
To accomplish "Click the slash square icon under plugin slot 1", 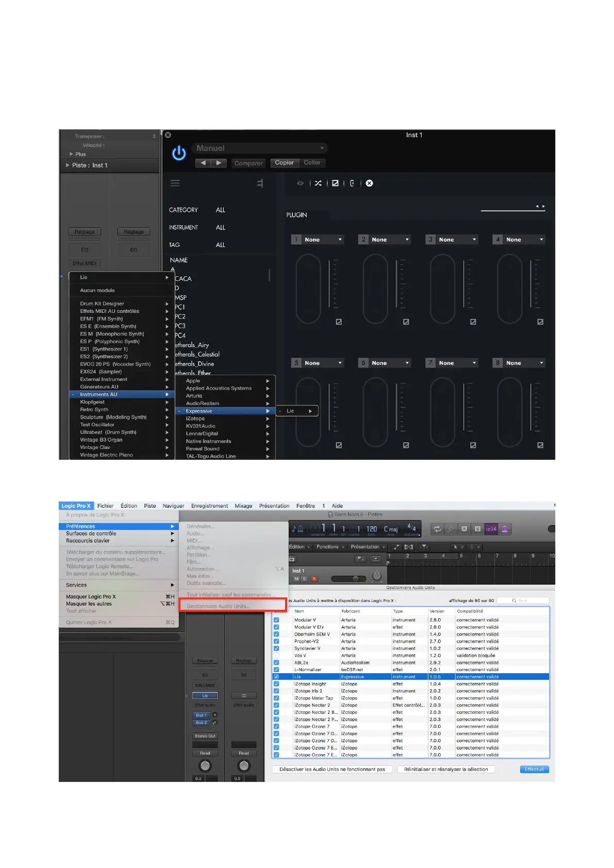I will pos(339,322).
